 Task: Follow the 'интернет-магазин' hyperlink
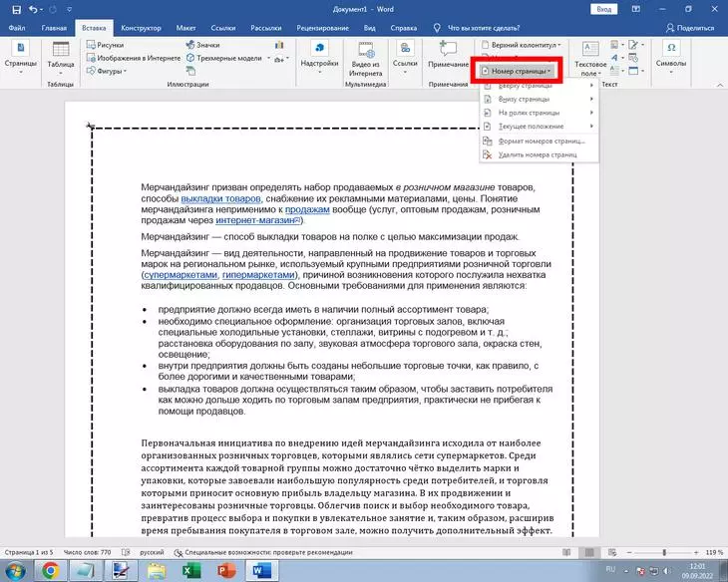tap(258, 220)
